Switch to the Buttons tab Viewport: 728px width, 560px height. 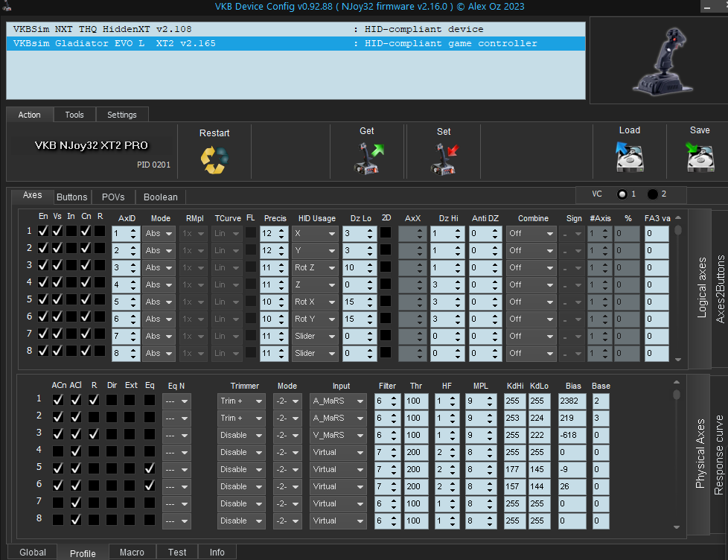[72, 197]
